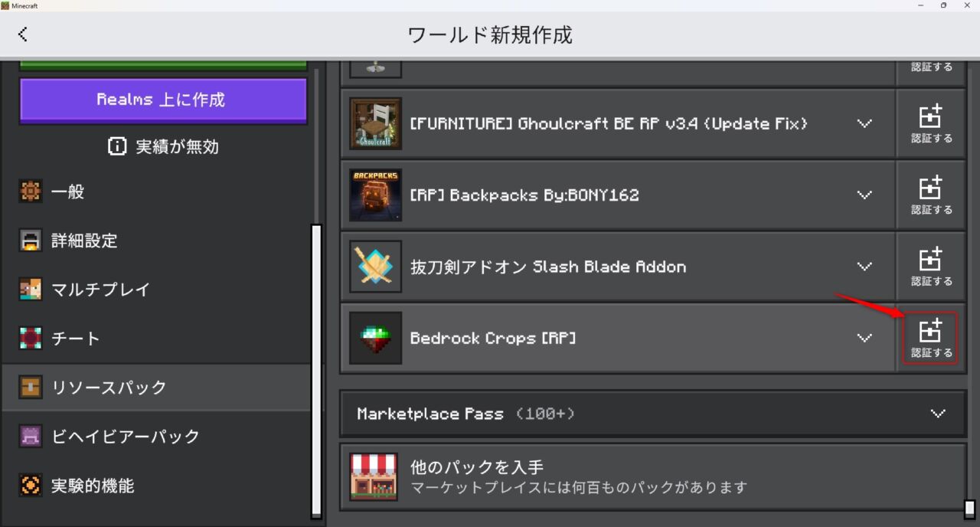Click the Ghoulcraft pack thumbnail
The height and width of the screenshot is (527, 980).
375,123
